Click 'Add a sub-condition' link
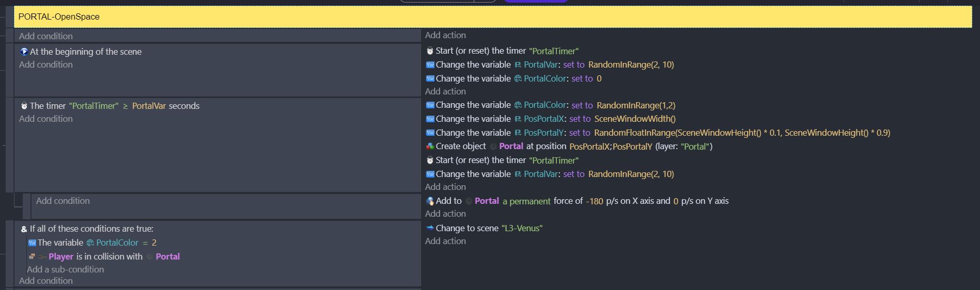The width and height of the screenshot is (980, 290). pyautogui.click(x=65, y=269)
